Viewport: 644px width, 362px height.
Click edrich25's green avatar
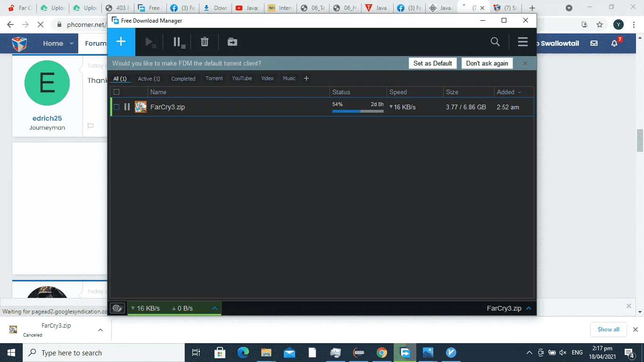pyautogui.click(x=47, y=83)
